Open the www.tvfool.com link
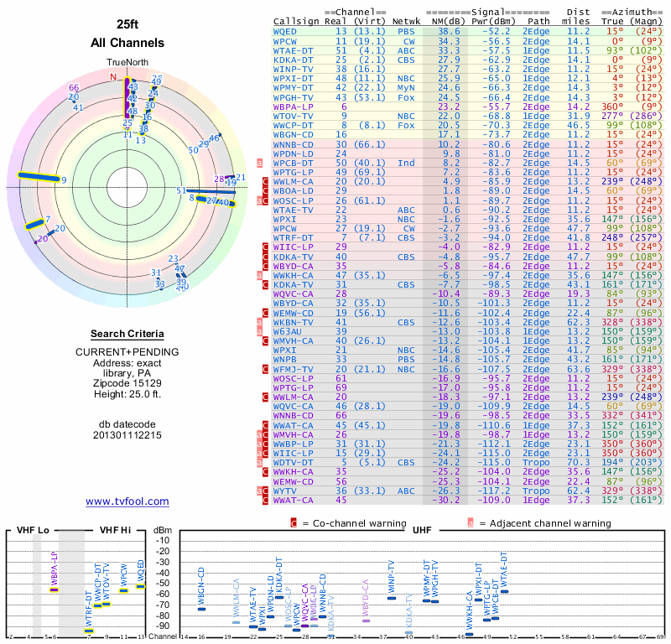This screenshot has width=671, height=644. 127,501
